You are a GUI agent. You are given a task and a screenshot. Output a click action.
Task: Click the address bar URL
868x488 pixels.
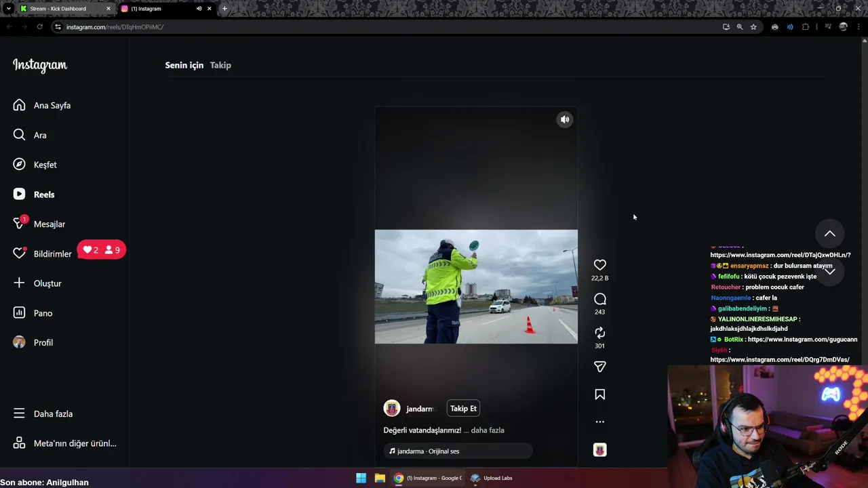[115, 27]
